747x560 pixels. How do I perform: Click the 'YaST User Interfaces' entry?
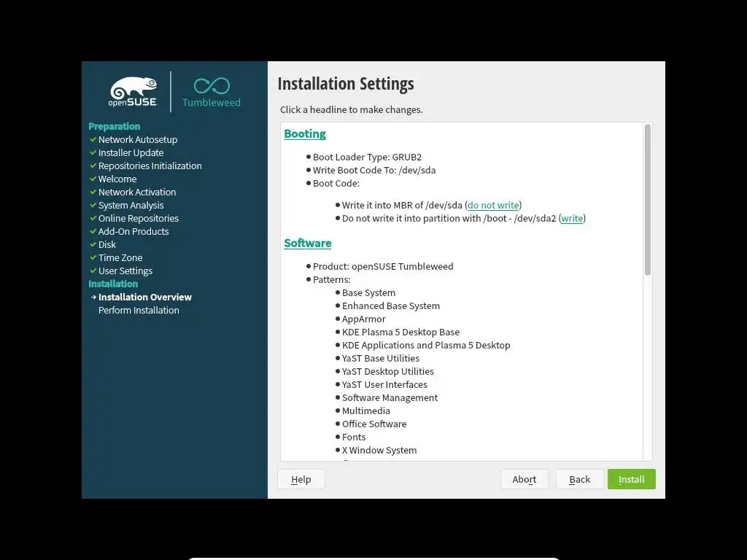click(384, 384)
